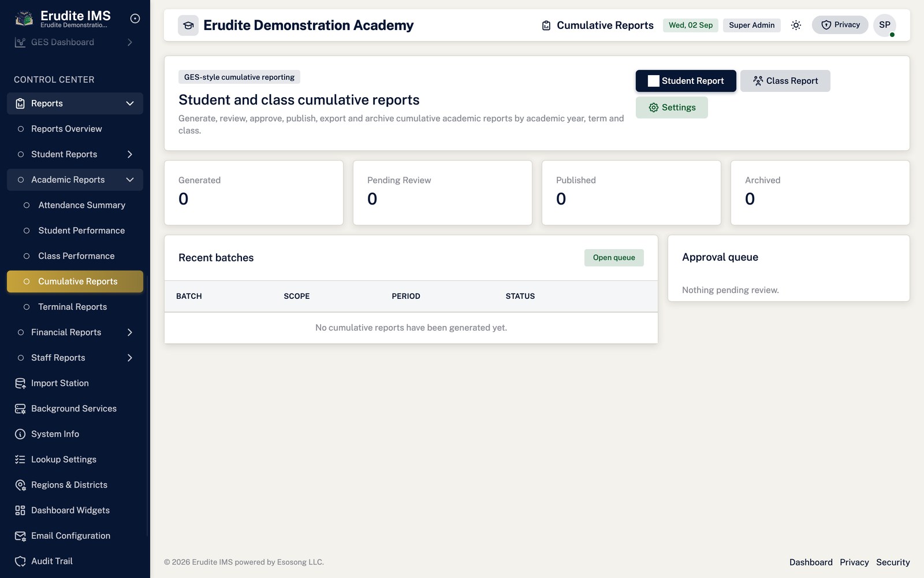Image resolution: width=924 pixels, height=578 pixels.
Task: Click the Dashboard Widgets grid icon
Action: click(20, 510)
